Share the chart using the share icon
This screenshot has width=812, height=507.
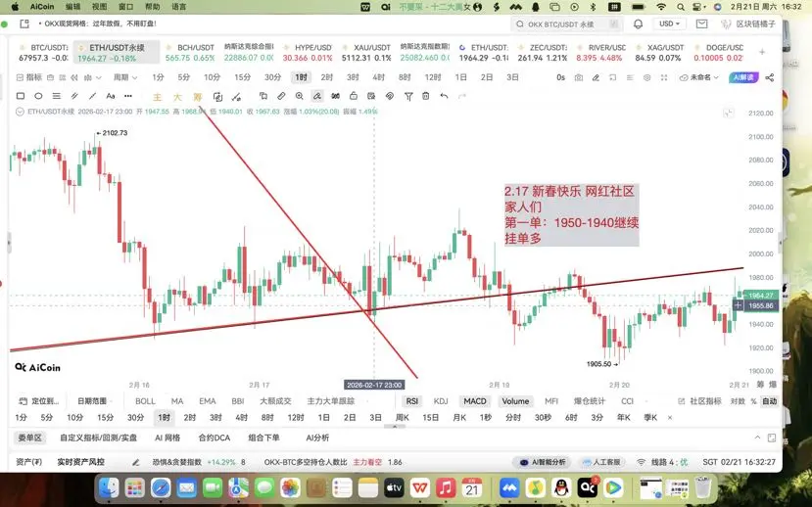tap(770, 77)
